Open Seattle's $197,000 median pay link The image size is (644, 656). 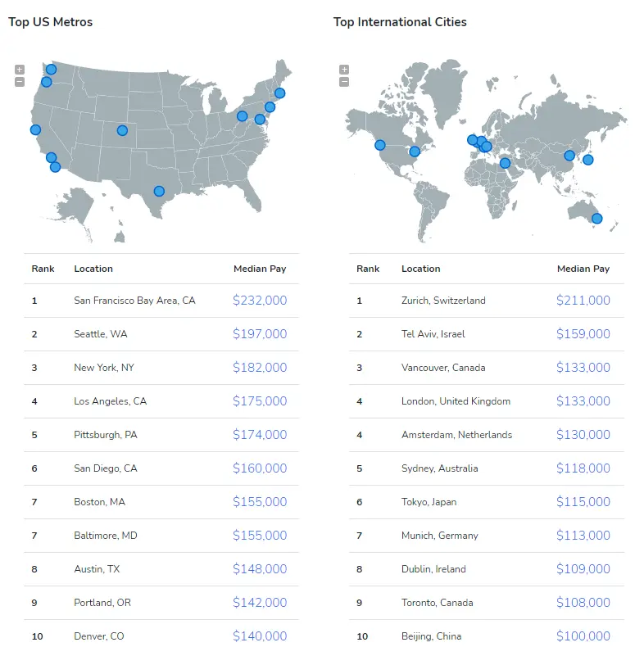[260, 334]
